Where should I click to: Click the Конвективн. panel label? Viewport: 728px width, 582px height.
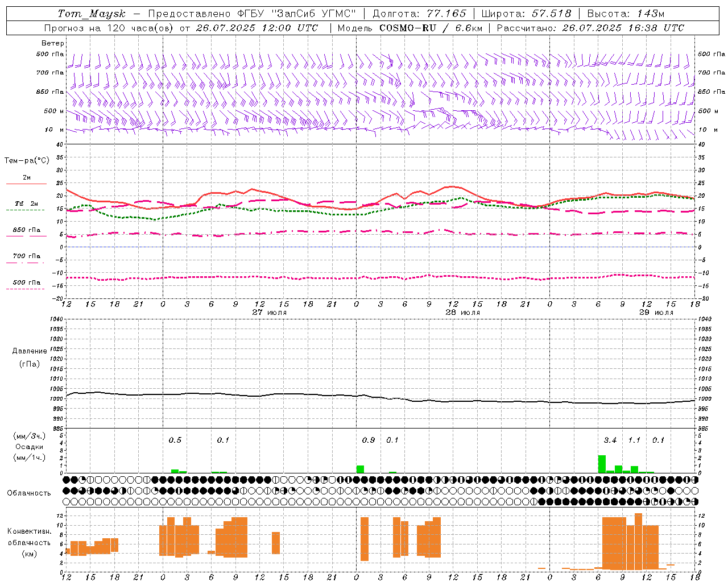point(30,531)
